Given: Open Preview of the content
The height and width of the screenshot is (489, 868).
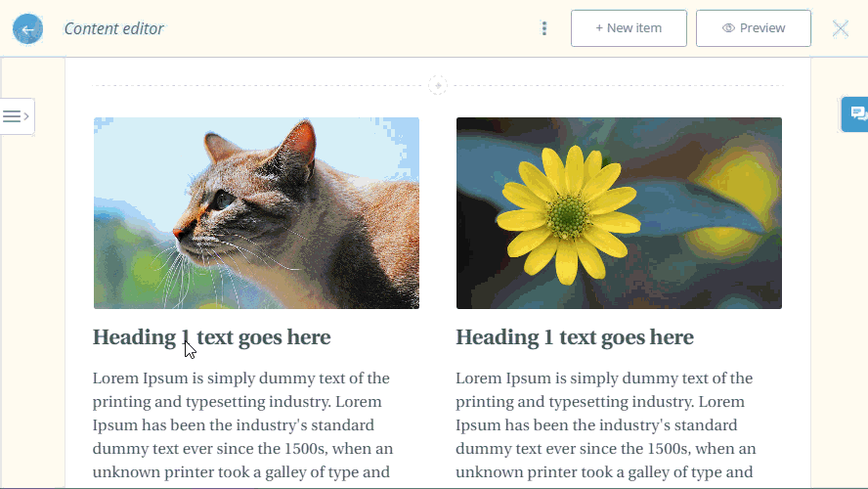Looking at the screenshot, I should (754, 28).
